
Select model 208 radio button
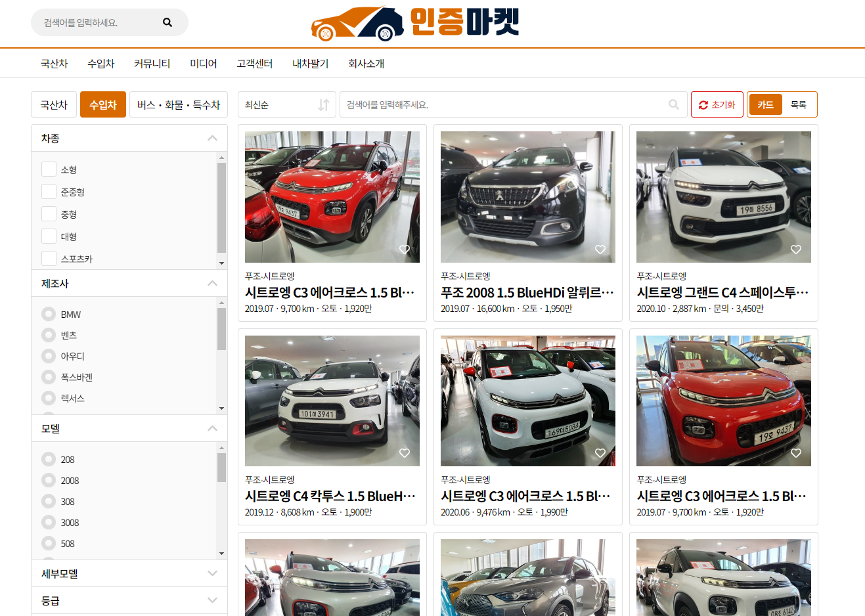pos(49,459)
